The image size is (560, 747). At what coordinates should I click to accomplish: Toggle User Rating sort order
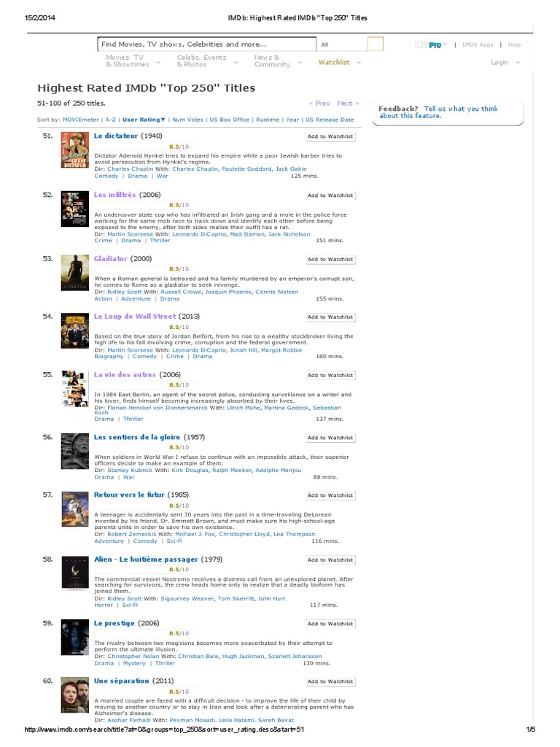(x=144, y=120)
